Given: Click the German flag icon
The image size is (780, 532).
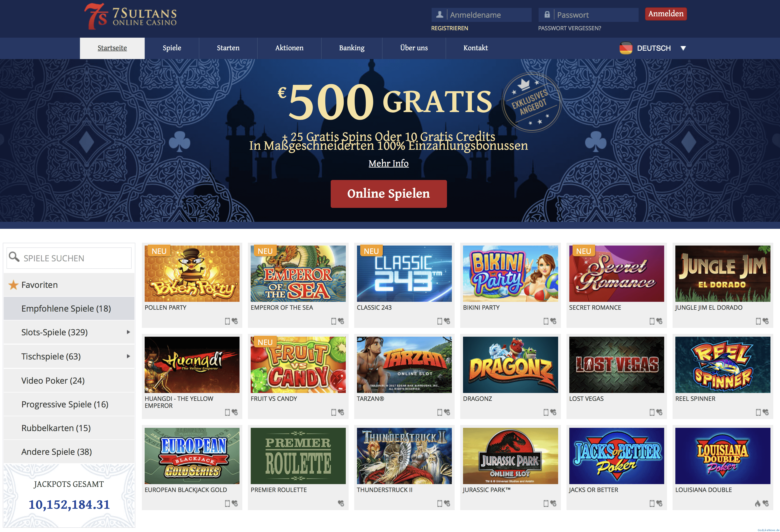Looking at the screenshot, I should pyautogui.click(x=626, y=48).
